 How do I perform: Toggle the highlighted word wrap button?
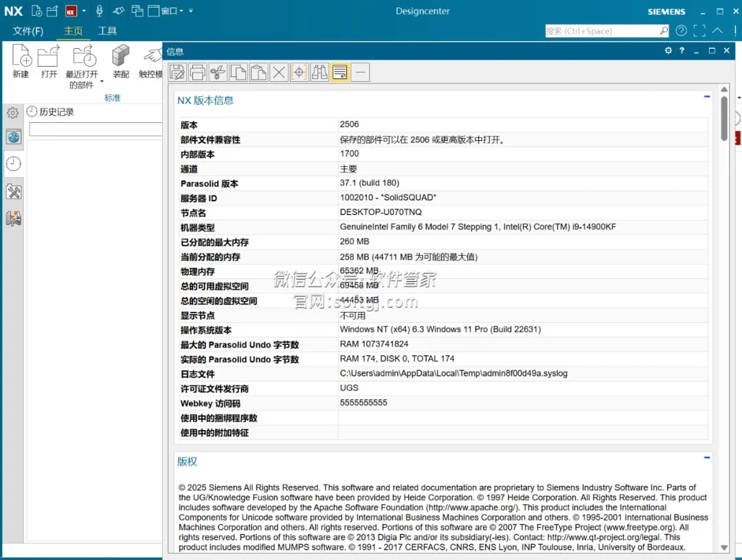coord(339,72)
